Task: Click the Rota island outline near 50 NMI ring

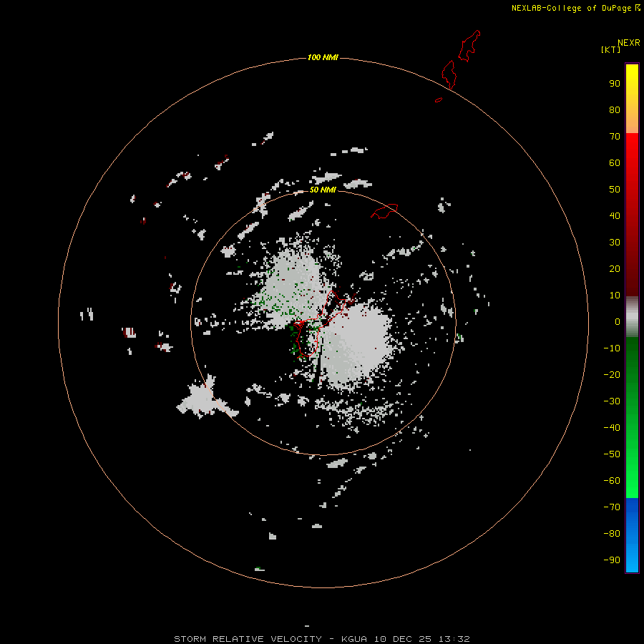Action: pyautogui.click(x=384, y=211)
